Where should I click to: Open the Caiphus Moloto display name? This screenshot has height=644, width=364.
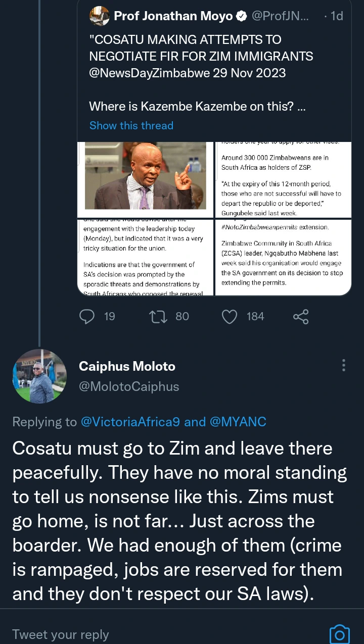(127, 366)
